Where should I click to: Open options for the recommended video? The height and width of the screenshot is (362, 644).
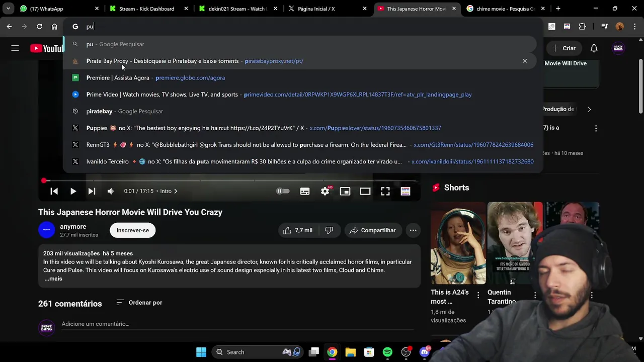pyautogui.click(x=596, y=128)
